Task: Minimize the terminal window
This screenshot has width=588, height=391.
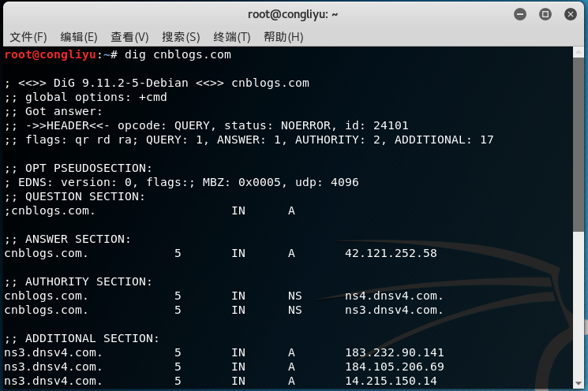Action: click(x=520, y=14)
